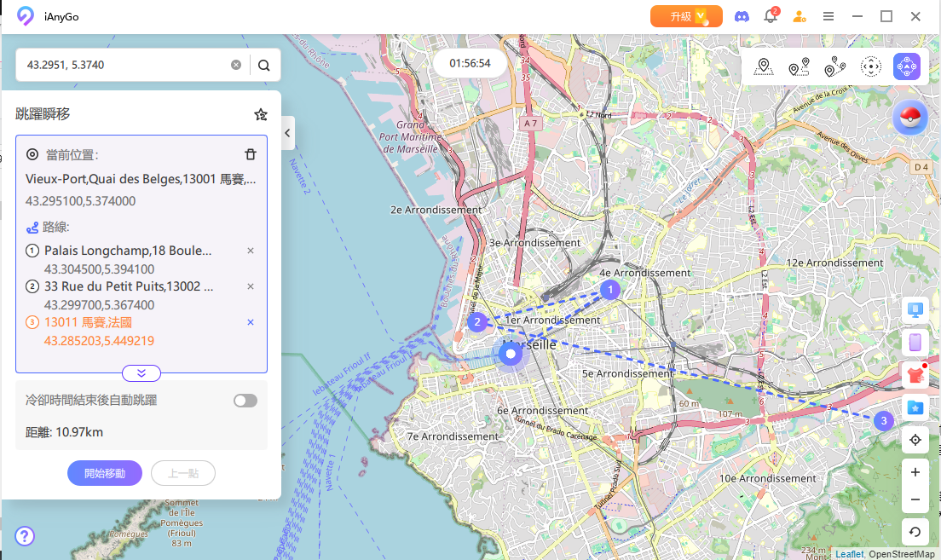Toggle auto jump after cooldown switch

pyautogui.click(x=245, y=401)
